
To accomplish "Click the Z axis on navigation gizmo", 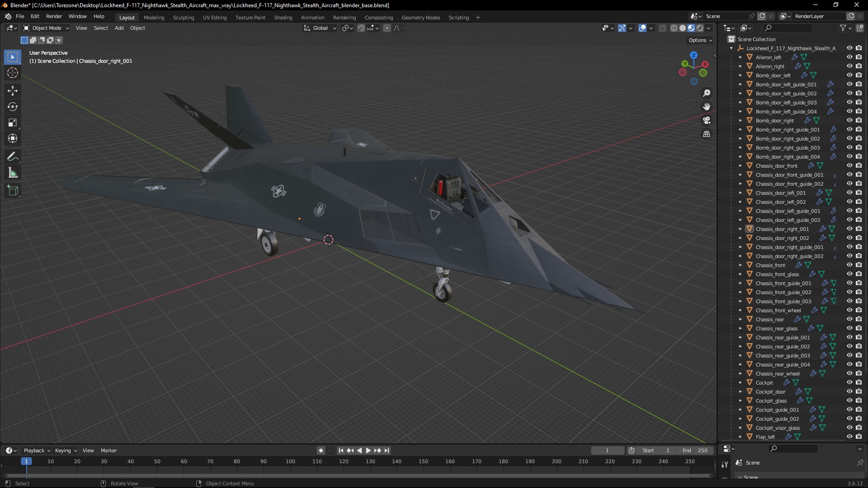I will [x=693, y=55].
